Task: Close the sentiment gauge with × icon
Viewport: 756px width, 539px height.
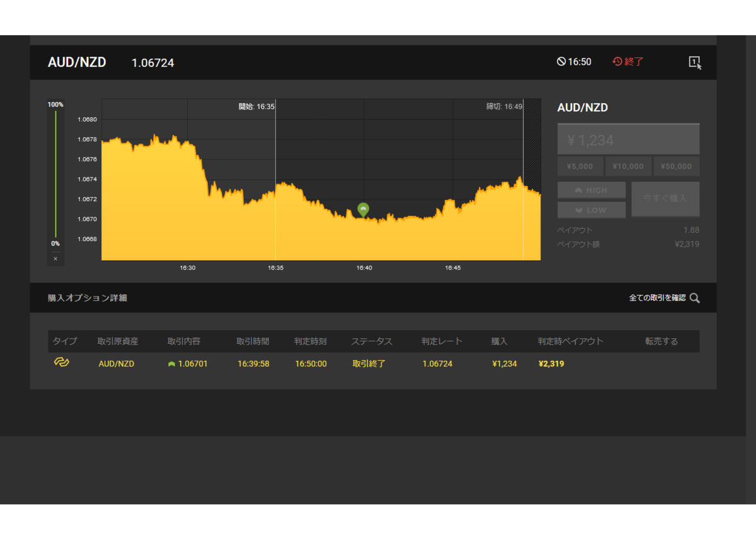Action: [x=55, y=258]
